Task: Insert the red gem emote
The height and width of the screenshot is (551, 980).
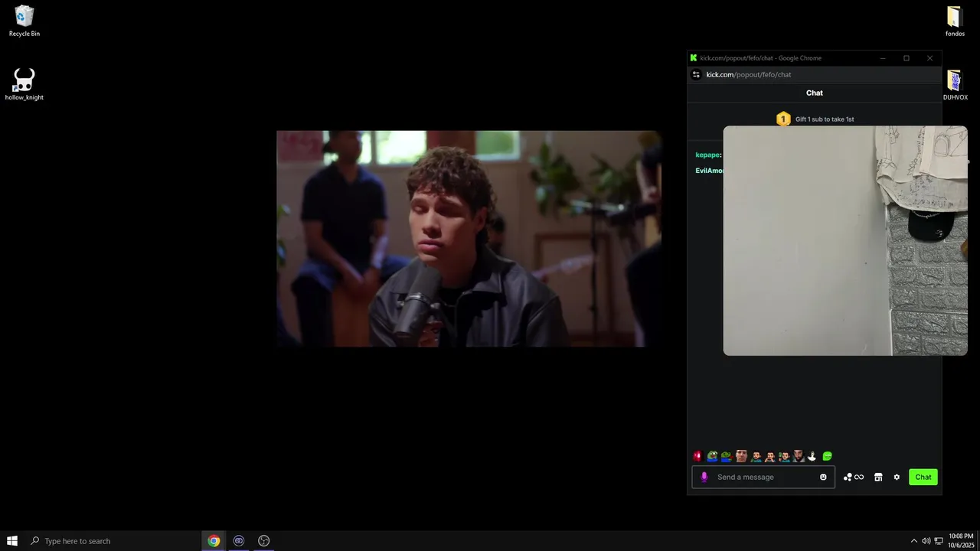Action: click(x=697, y=456)
